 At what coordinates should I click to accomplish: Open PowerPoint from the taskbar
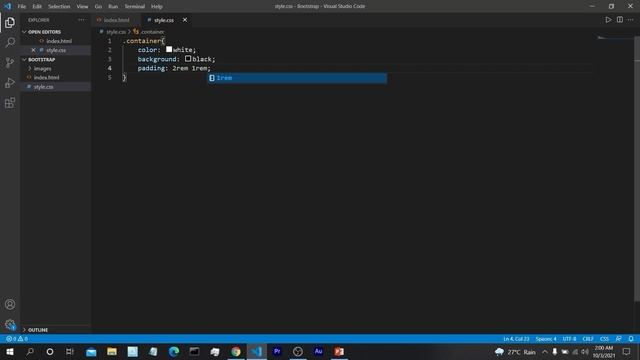coord(339,351)
